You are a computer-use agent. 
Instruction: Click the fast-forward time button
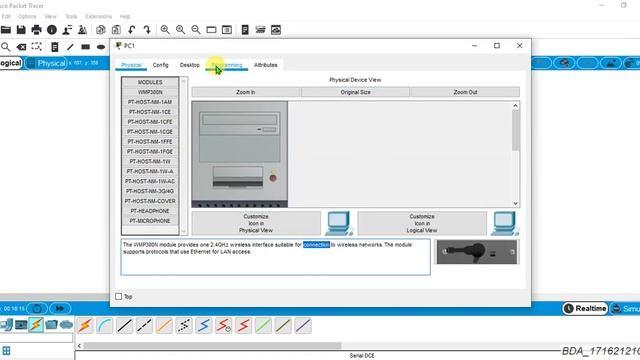point(60,309)
